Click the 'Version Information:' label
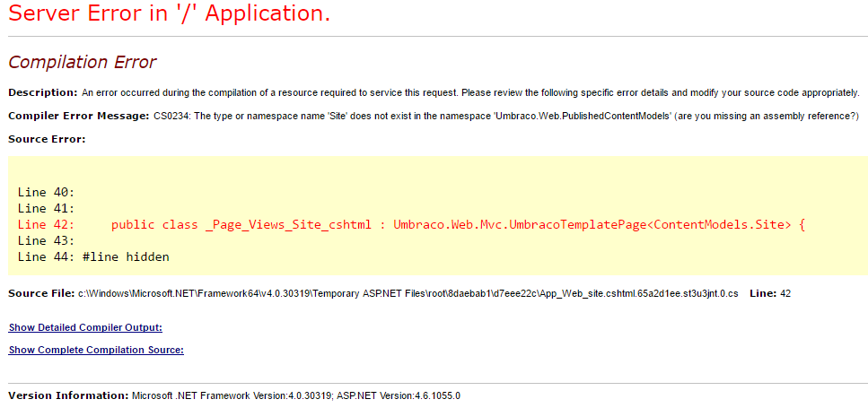The width and height of the screenshot is (868, 408). 68,395
